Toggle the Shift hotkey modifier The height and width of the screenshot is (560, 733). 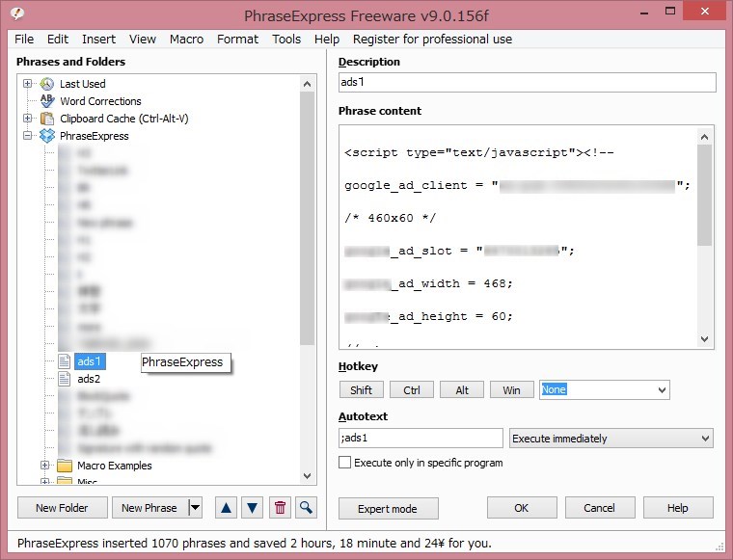point(362,390)
